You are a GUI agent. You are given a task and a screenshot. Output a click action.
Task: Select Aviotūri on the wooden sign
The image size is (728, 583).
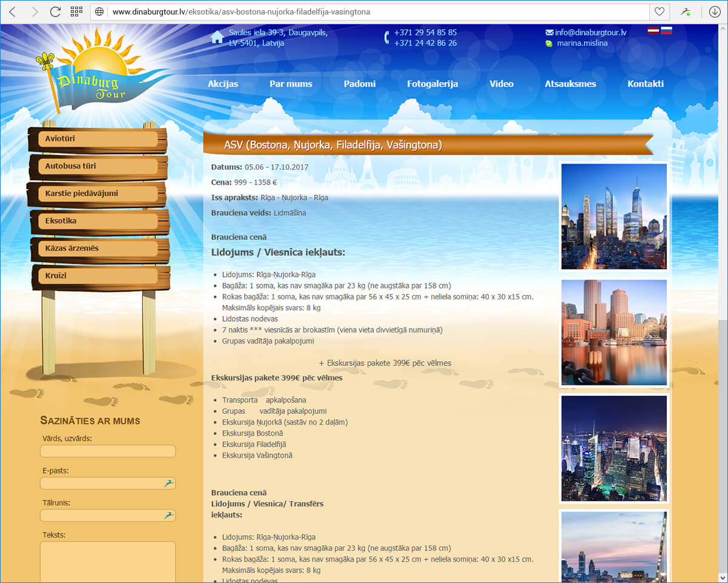(x=98, y=139)
